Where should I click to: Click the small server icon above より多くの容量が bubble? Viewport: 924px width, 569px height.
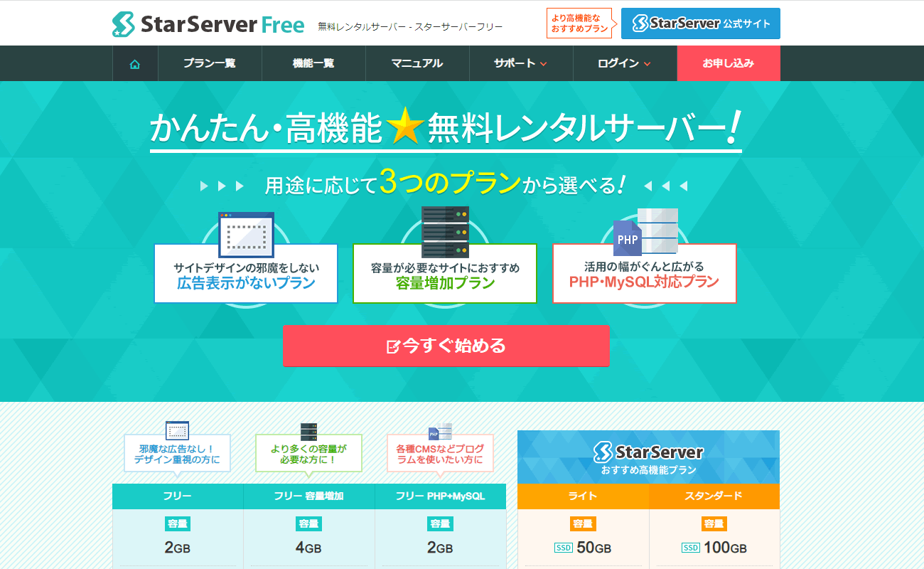[308, 432]
